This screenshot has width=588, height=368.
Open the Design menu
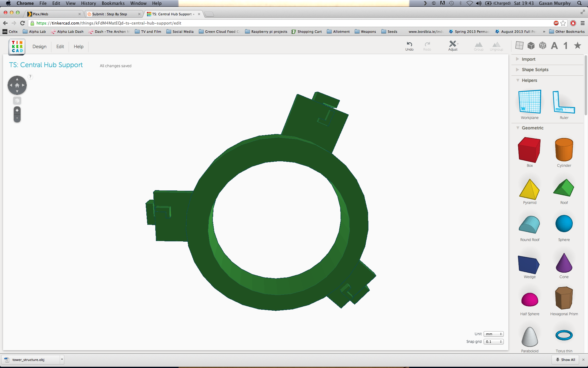coord(40,46)
